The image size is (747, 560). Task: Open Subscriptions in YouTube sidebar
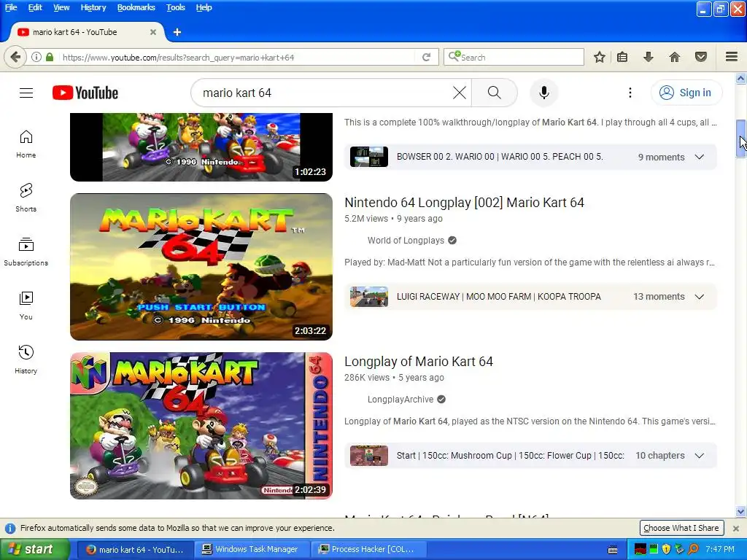click(26, 252)
